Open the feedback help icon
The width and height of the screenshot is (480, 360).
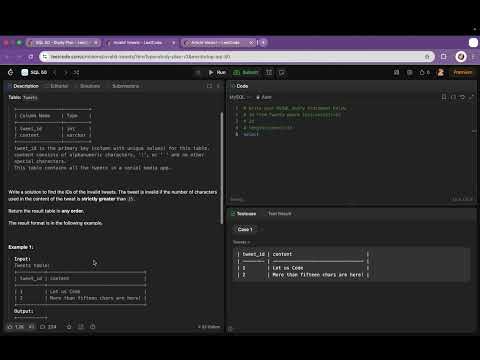pos(93,327)
